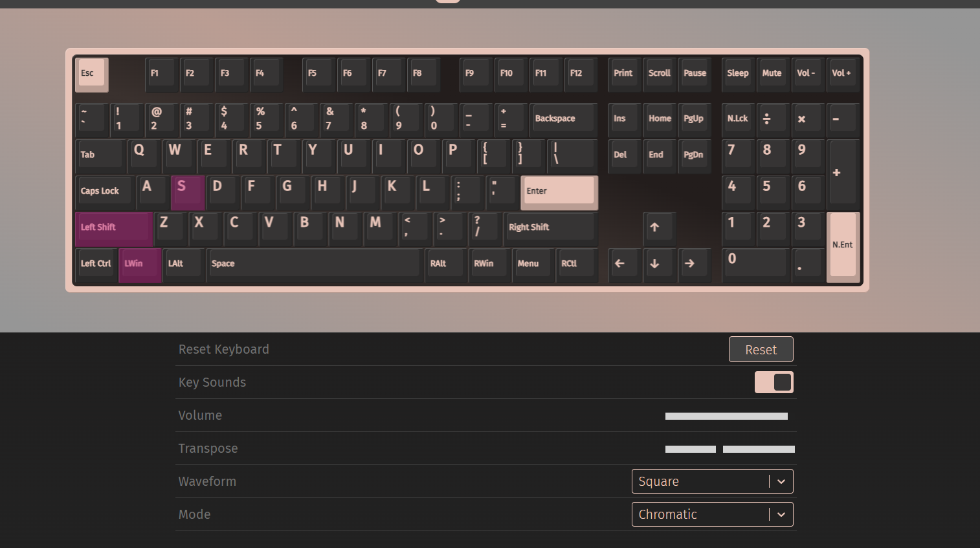Image resolution: width=980 pixels, height=548 pixels.
Task: Click the numpad 5 key
Action: coord(773,192)
